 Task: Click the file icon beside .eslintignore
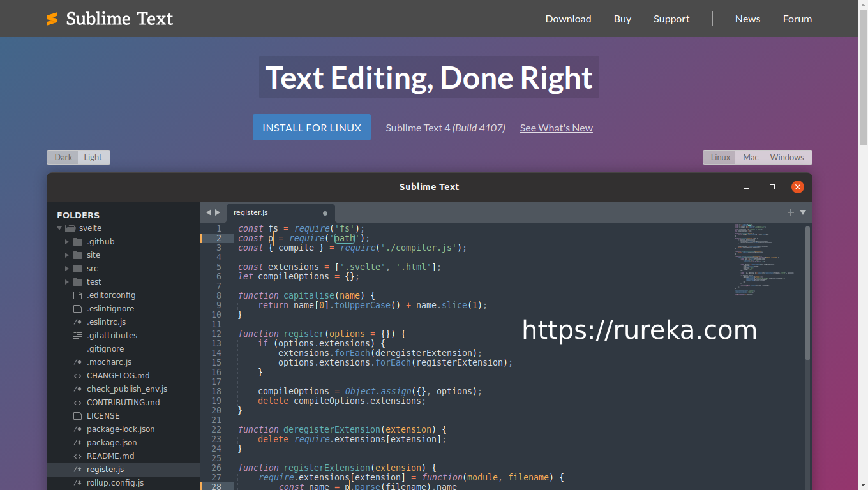(x=77, y=309)
